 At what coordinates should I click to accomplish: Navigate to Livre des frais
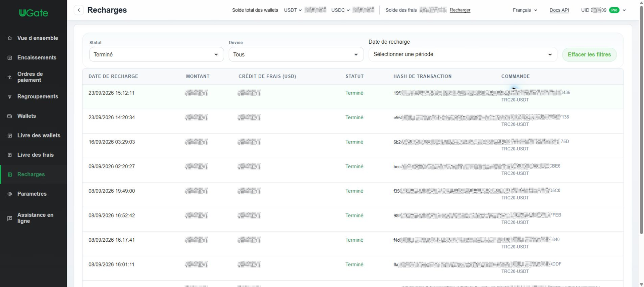click(x=34, y=155)
